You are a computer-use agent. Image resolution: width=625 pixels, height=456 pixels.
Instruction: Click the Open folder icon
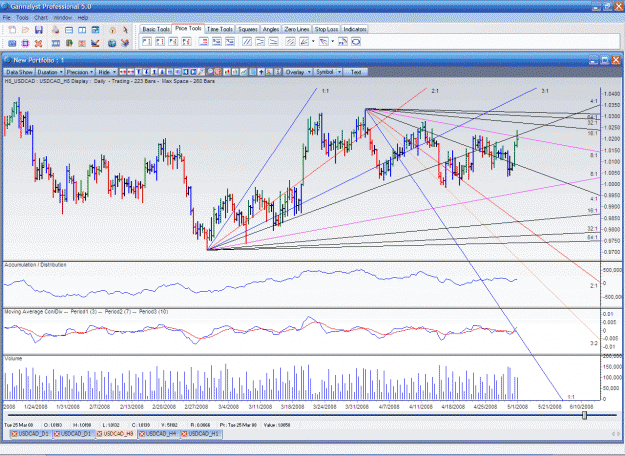point(26,30)
